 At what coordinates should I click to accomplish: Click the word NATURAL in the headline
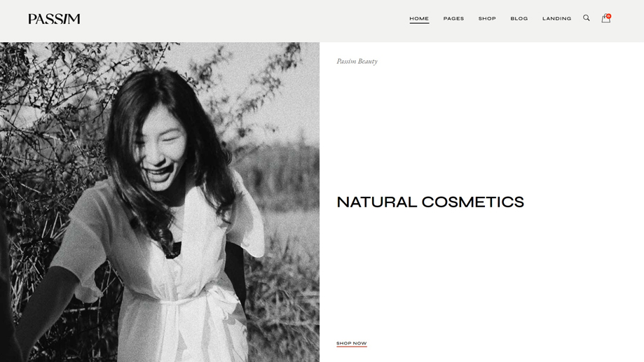click(x=376, y=202)
